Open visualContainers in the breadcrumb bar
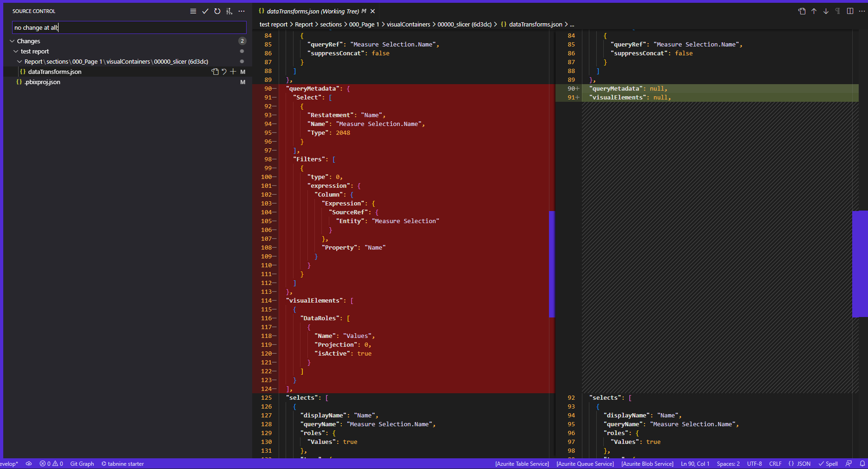Viewport: 868px width, 469px height. pyautogui.click(x=408, y=24)
